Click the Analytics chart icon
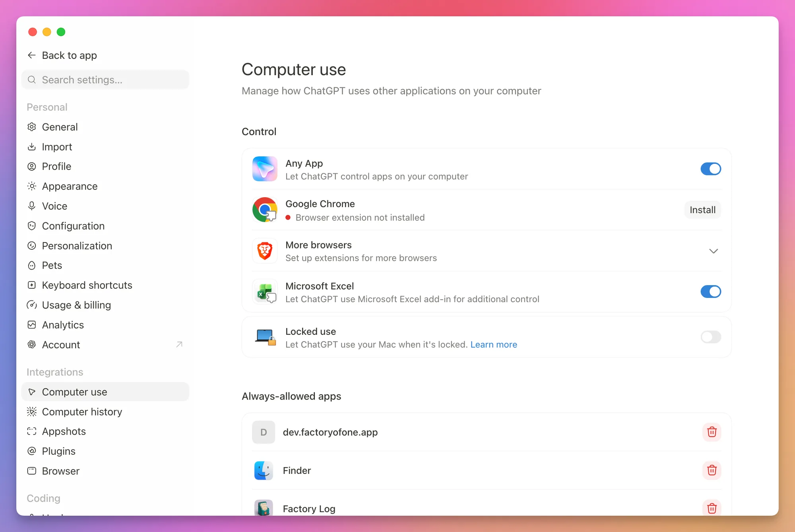 [32, 325]
